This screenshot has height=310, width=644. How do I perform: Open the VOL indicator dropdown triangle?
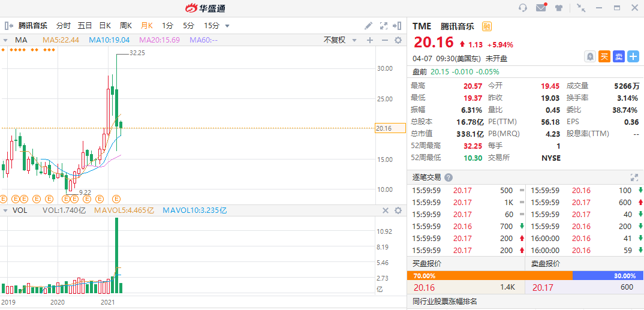click(5, 210)
